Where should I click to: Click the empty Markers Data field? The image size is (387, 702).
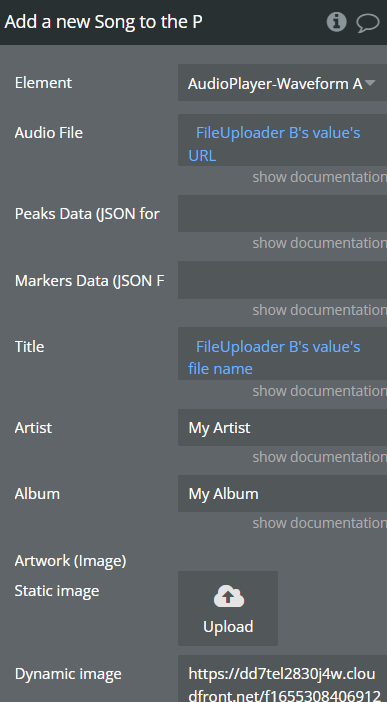pos(282,280)
